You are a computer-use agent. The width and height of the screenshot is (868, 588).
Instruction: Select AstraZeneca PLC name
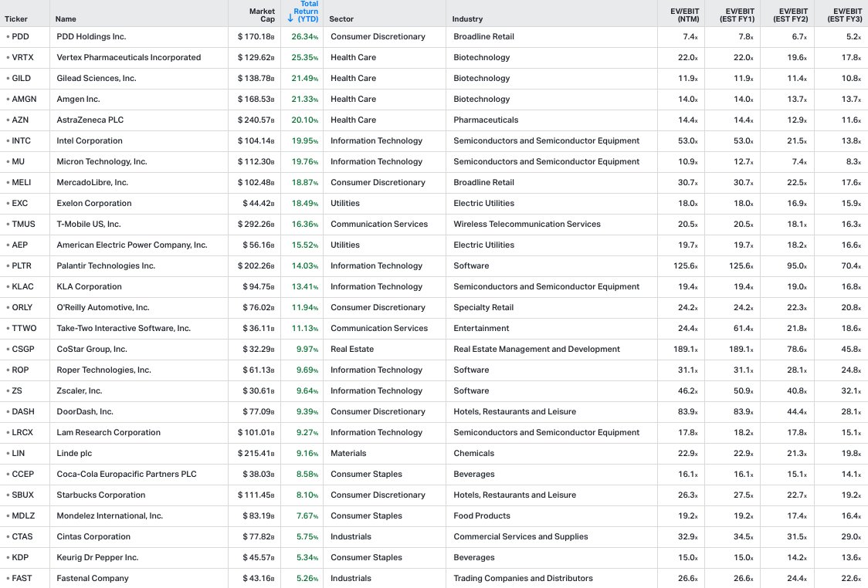[x=90, y=120]
